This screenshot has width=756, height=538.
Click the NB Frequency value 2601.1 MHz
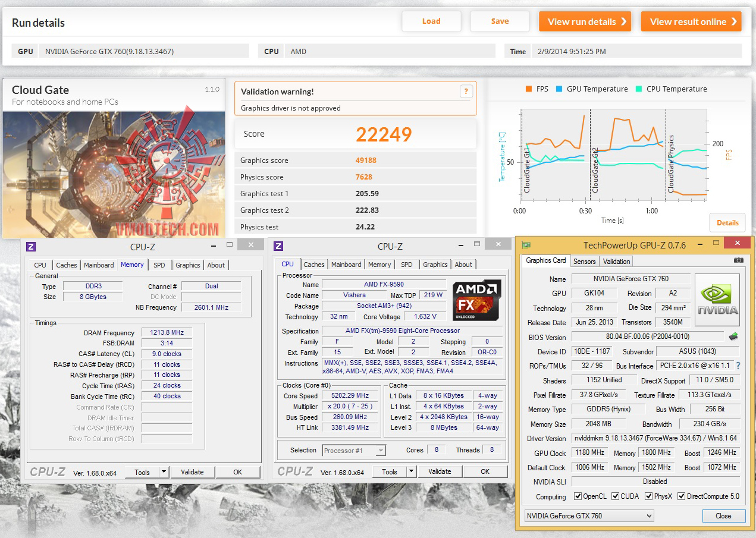(211, 307)
